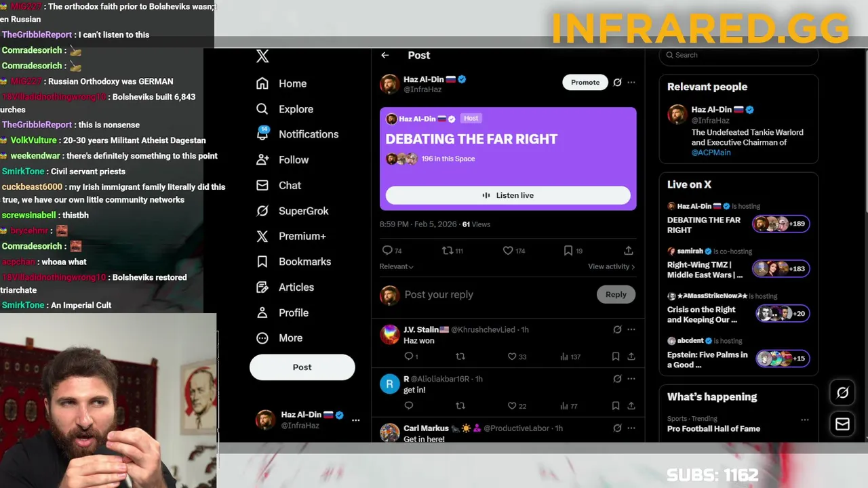Open Notifications with the bell icon
This screenshot has height=488, width=868.
[x=297, y=134]
